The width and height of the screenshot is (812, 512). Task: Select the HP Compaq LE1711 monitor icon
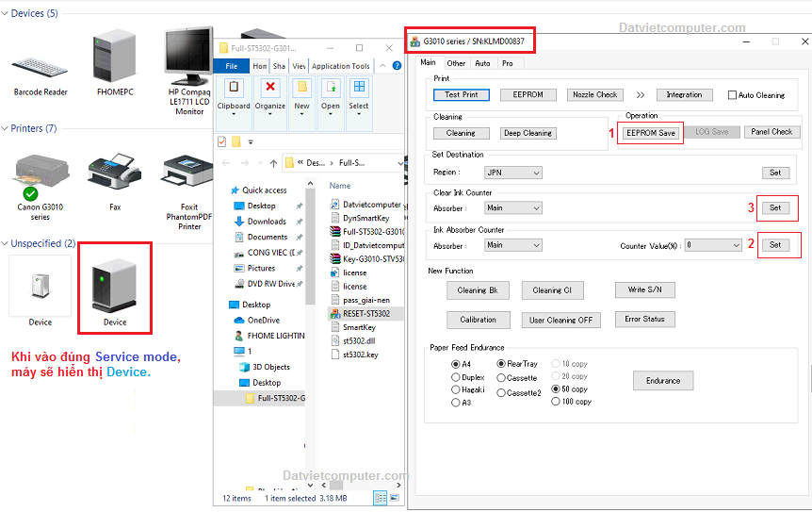point(189,56)
